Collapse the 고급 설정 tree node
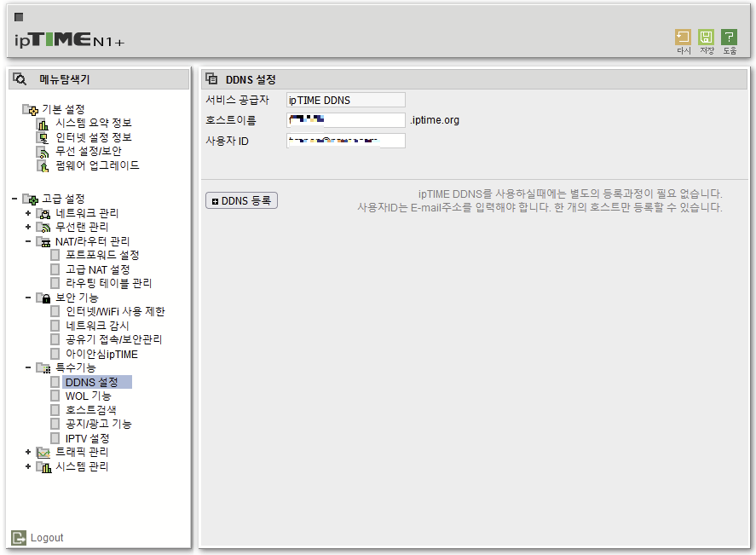Image resolution: width=756 pixels, height=555 pixels. point(14,199)
